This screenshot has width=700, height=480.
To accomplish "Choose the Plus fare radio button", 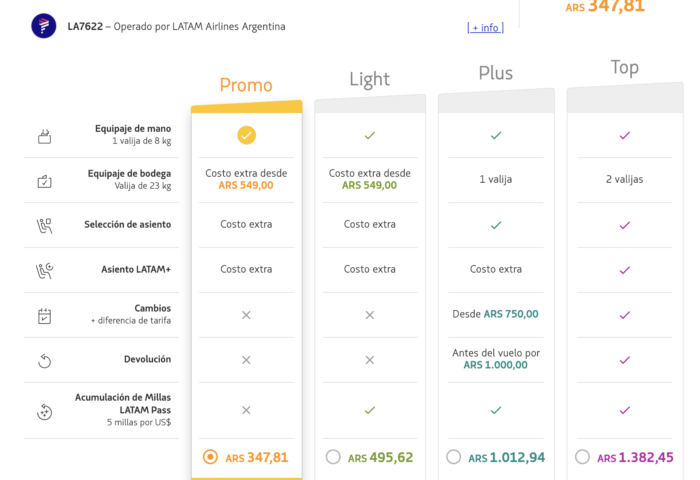I will tap(454, 457).
